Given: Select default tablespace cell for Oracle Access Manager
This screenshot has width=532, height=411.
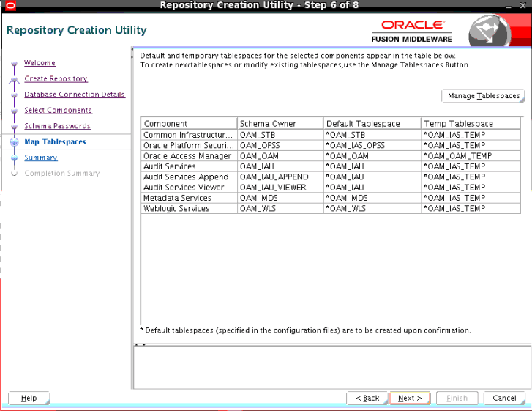Looking at the screenshot, I should 372,156.
